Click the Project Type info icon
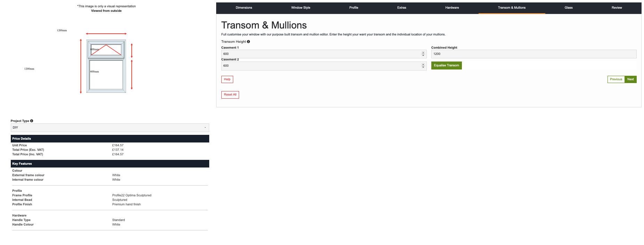The height and width of the screenshot is (245, 644). coord(32,121)
